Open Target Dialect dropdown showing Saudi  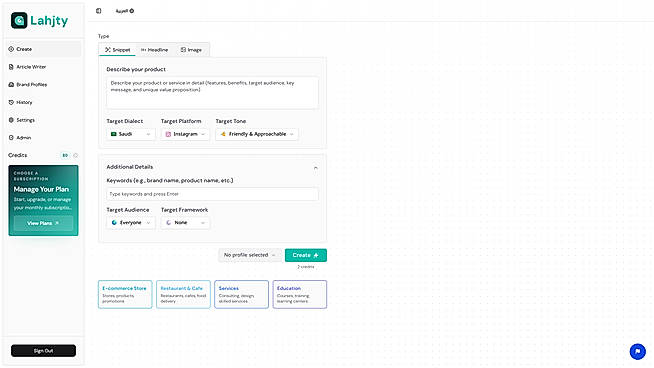tap(131, 134)
